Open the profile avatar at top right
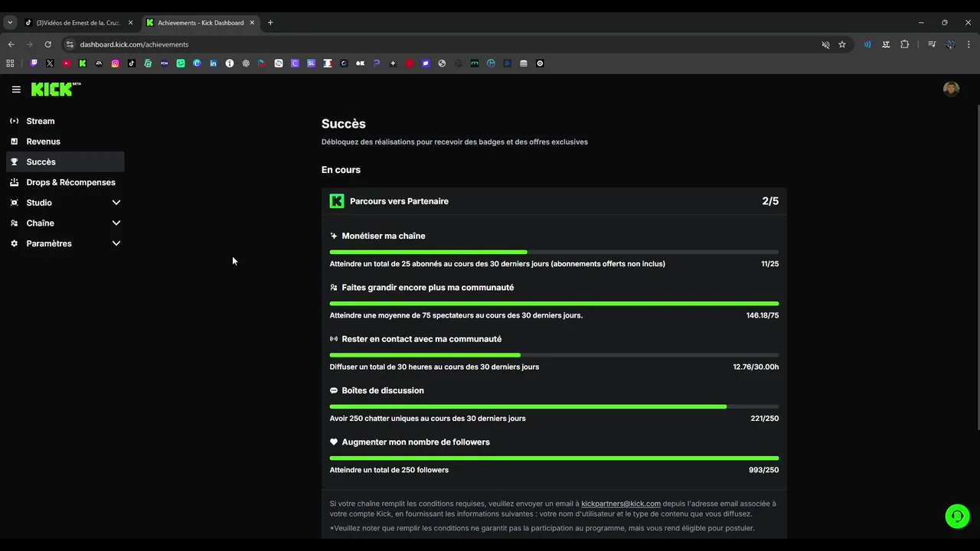 tap(951, 90)
